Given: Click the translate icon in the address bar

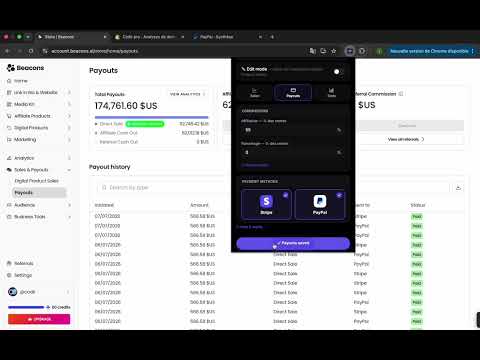Looking at the screenshot, I should click(x=312, y=51).
